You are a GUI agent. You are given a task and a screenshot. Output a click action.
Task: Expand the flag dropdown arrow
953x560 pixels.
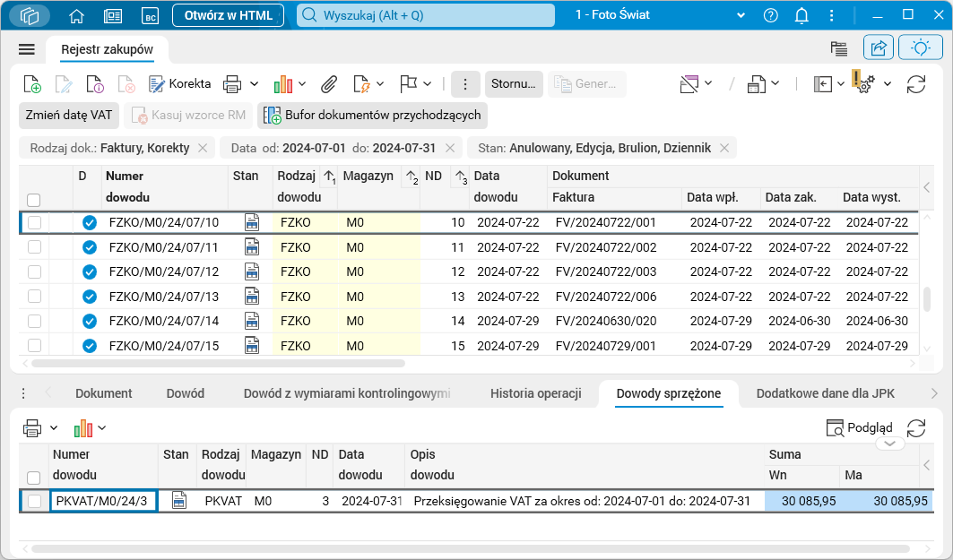tap(429, 84)
